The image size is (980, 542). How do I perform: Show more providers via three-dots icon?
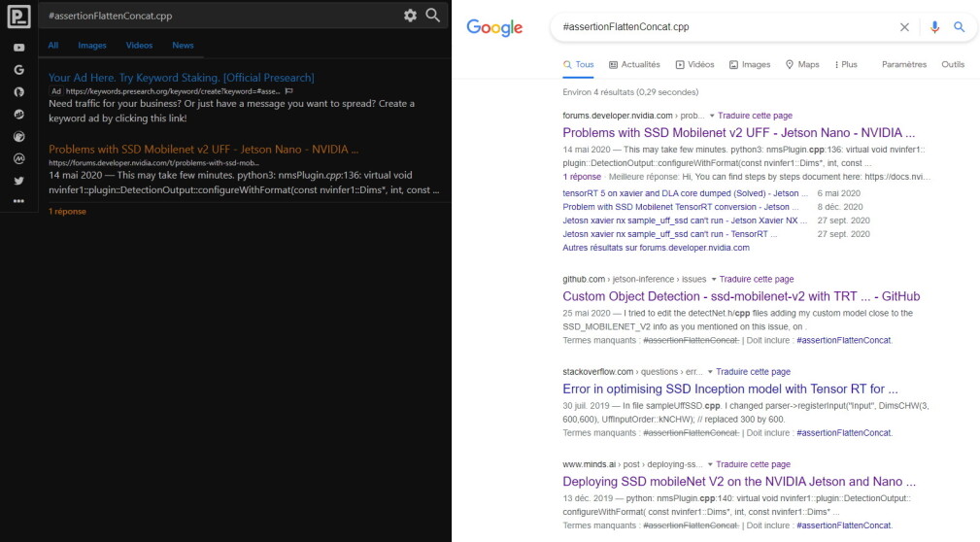pyautogui.click(x=19, y=201)
